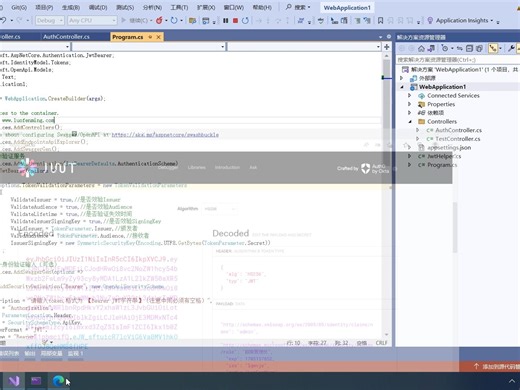Select TestController.cs in Solution Explorer

click(458, 139)
